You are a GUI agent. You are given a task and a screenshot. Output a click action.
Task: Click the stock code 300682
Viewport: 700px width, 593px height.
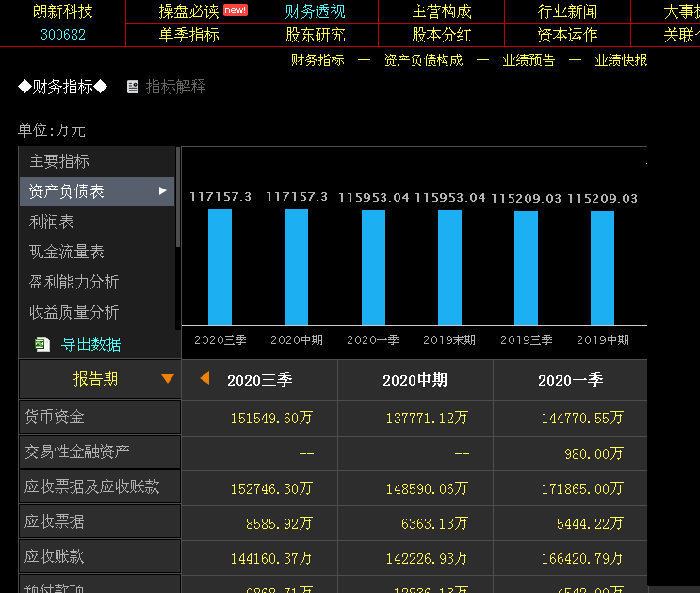pyautogui.click(x=63, y=34)
